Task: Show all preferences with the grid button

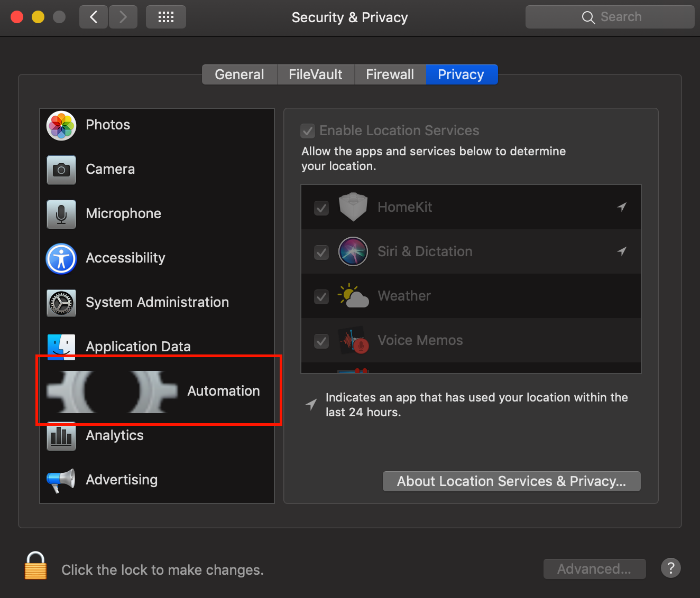Action: click(166, 17)
